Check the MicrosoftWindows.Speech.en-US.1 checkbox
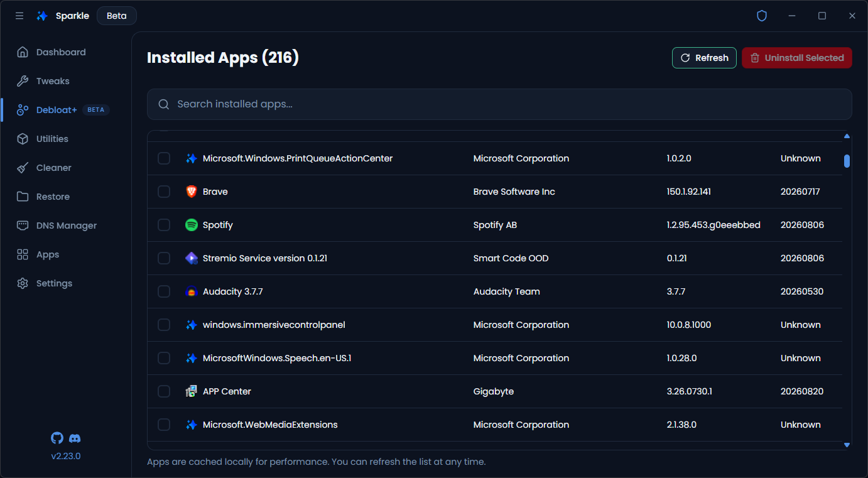The width and height of the screenshot is (868, 478). 164,358
